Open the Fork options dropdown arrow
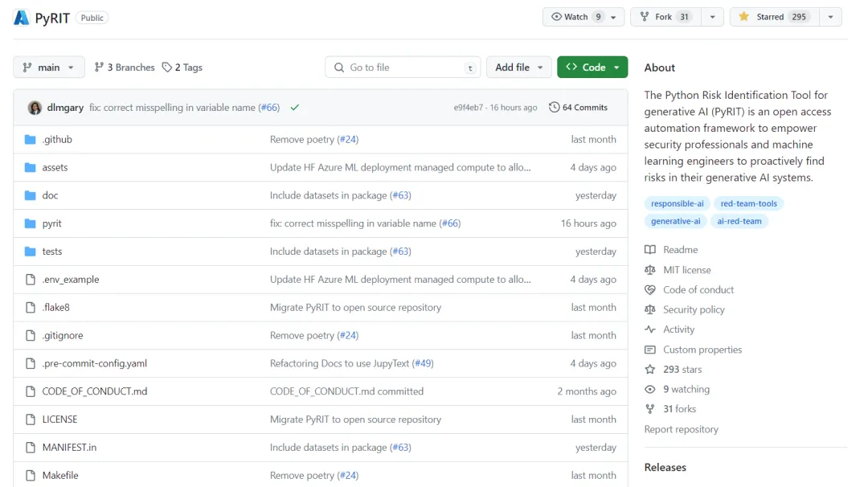This screenshot has width=868, height=487. [712, 17]
